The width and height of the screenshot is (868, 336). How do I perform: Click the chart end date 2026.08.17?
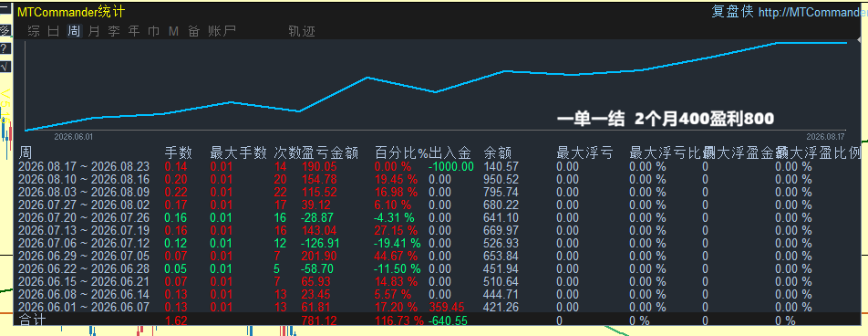(825, 136)
